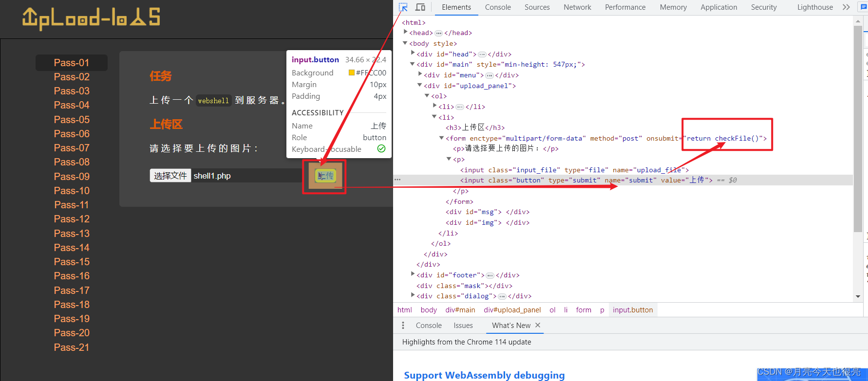Expand the head element node

[405, 32]
